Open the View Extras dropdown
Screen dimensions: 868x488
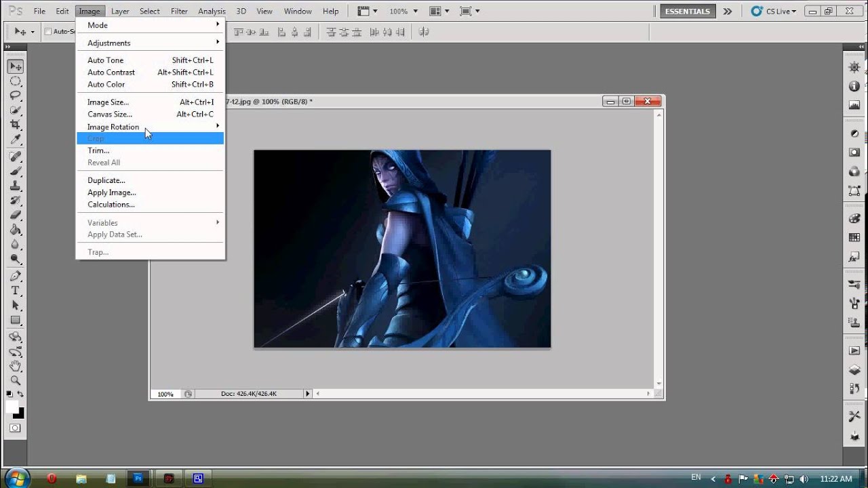367,12
